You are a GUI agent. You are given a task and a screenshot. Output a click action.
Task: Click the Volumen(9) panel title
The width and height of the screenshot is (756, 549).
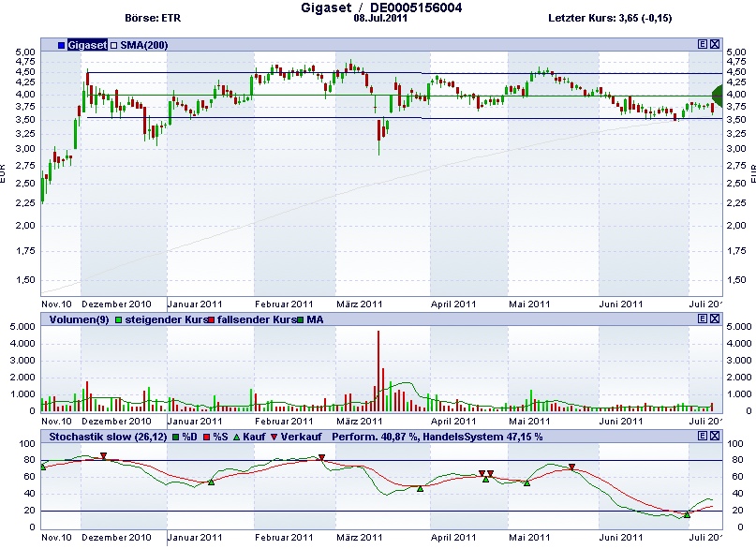(x=79, y=319)
